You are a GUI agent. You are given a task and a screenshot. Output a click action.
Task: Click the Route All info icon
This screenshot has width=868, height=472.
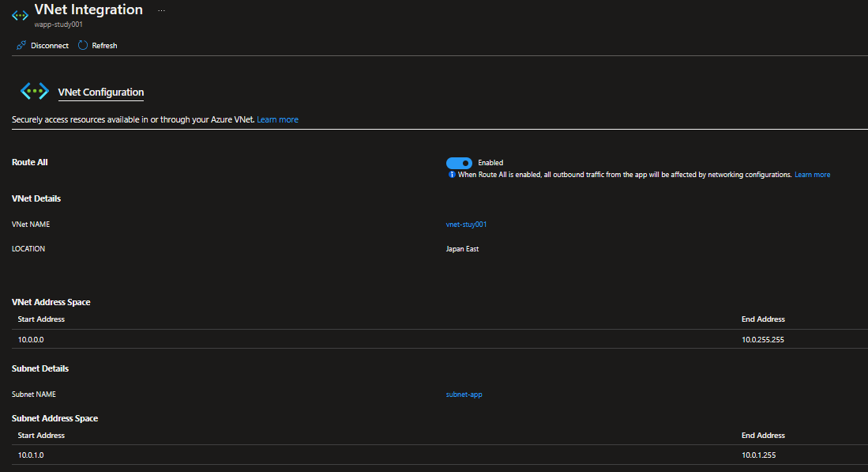[x=452, y=175]
